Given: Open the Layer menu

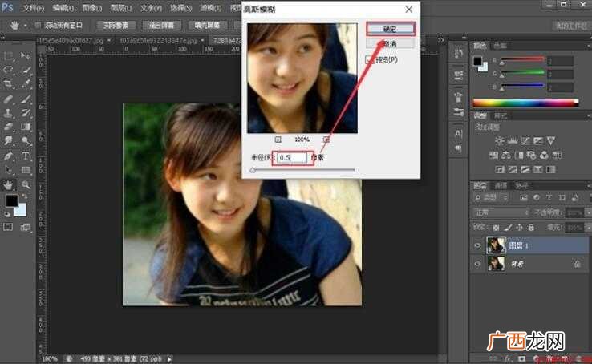Looking at the screenshot, I should 121,7.
